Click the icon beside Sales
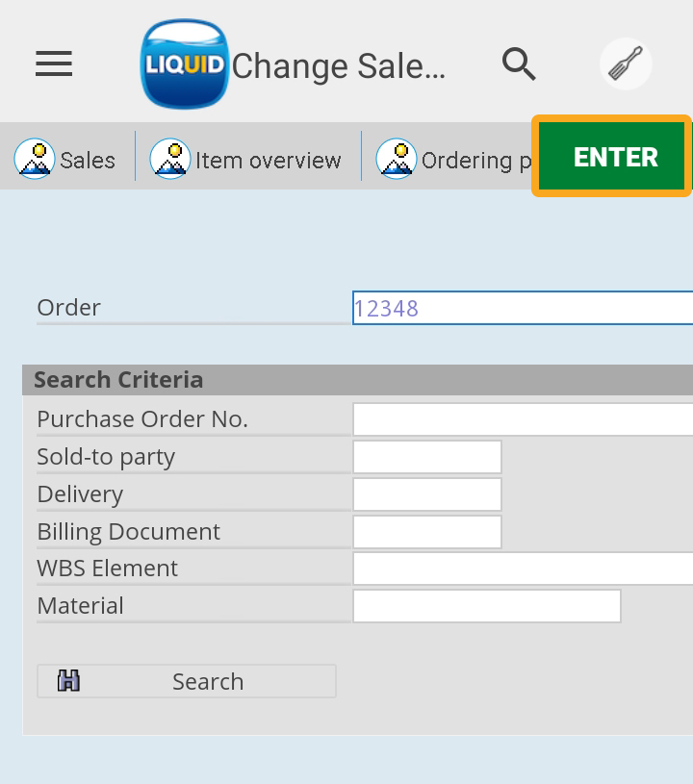Image resolution: width=693 pixels, height=784 pixels. click(35, 160)
